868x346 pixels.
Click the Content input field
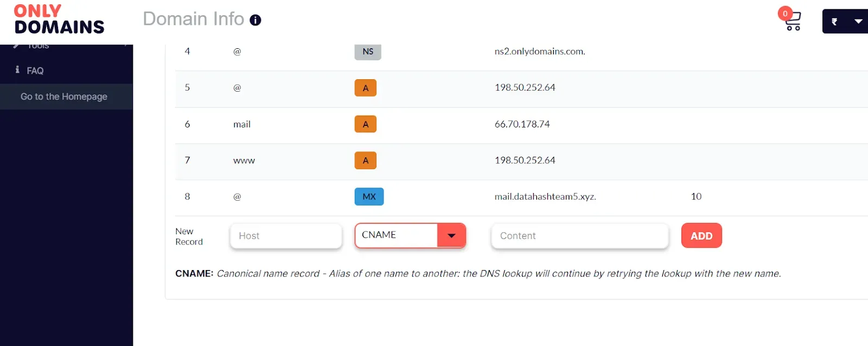pyautogui.click(x=579, y=236)
